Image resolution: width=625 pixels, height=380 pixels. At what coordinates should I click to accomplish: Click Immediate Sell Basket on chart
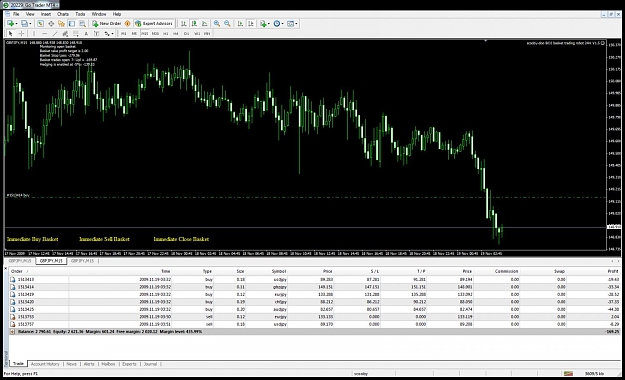coord(104,239)
